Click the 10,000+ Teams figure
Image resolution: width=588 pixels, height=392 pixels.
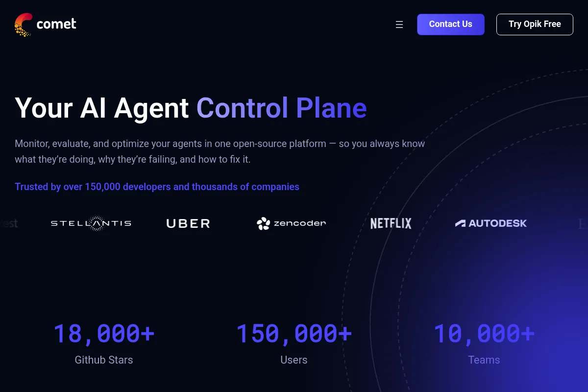click(484, 334)
